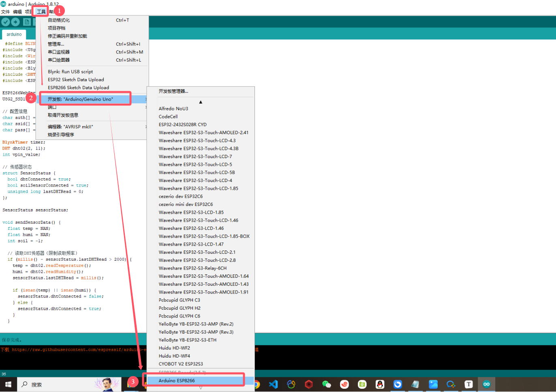The image size is (556, 392).
Task: Click the Upload arrow toolbar button
Action: pyautogui.click(x=15, y=22)
